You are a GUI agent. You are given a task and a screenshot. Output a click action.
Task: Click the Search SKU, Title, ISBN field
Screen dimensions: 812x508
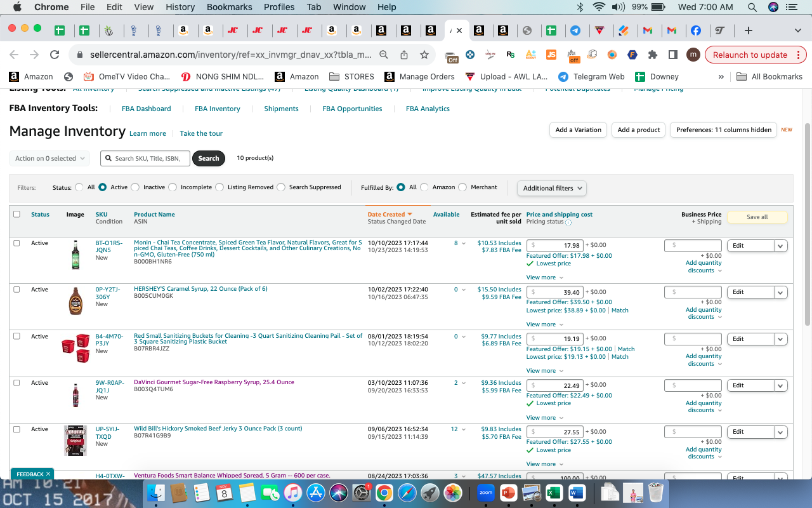[145, 159]
